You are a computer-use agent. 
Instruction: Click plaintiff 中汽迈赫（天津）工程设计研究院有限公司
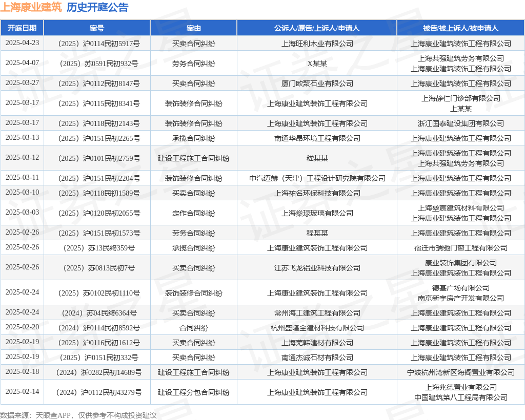coord(317,179)
